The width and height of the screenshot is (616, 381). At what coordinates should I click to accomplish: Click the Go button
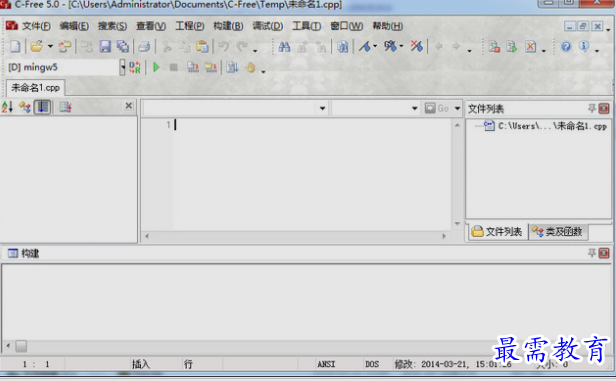coord(437,108)
